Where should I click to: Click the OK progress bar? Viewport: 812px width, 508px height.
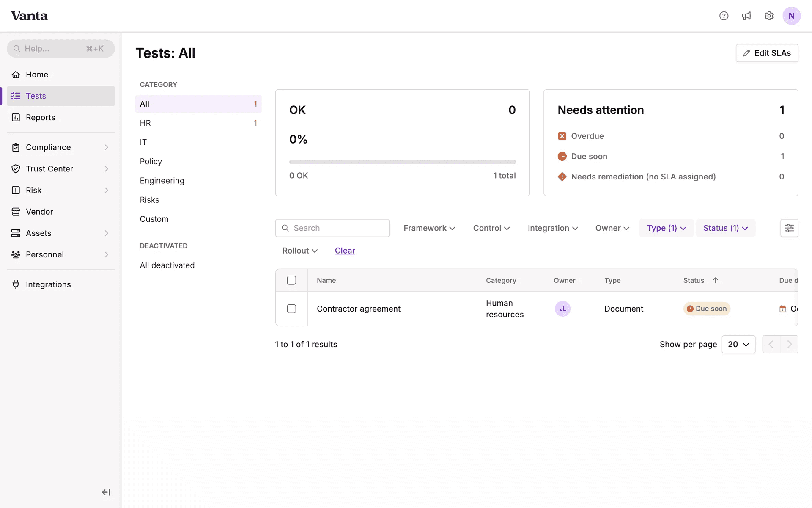402,162
